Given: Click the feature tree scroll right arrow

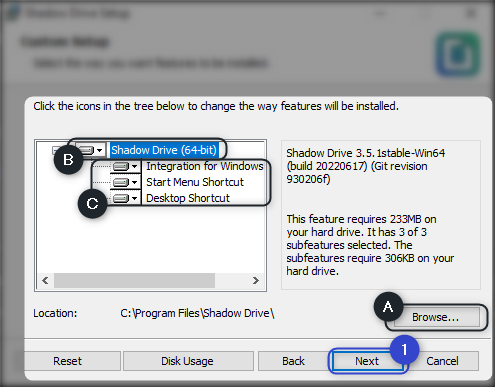Looking at the screenshot, I should [x=256, y=280].
